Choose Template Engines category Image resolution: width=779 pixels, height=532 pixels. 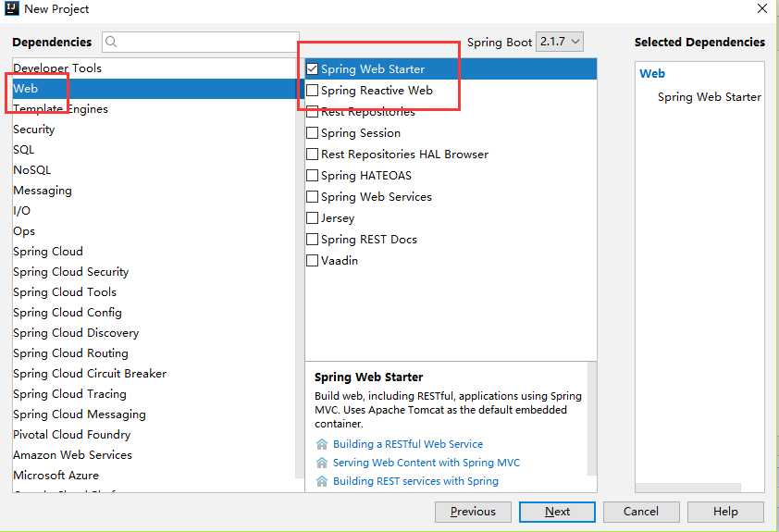154,109
